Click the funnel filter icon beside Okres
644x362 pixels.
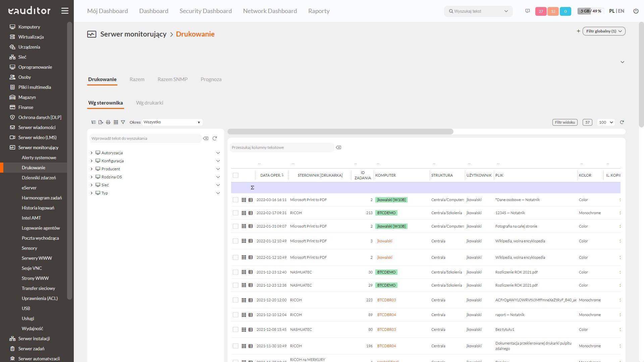click(123, 122)
